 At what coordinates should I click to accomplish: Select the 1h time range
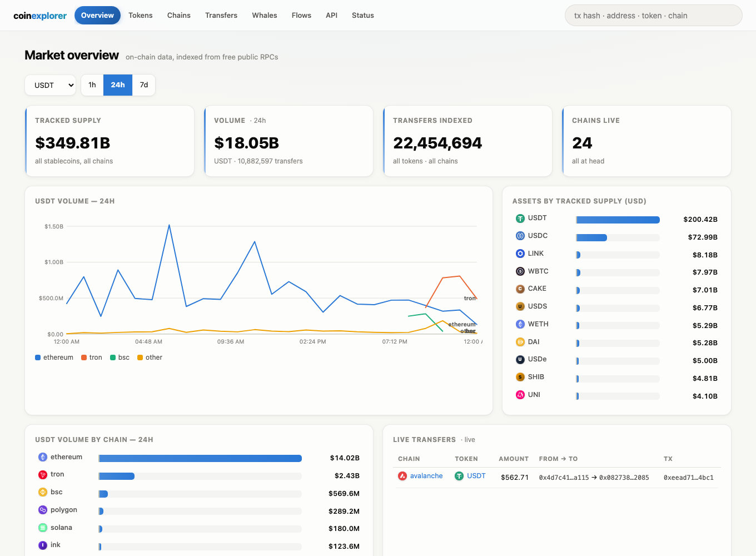[92, 85]
